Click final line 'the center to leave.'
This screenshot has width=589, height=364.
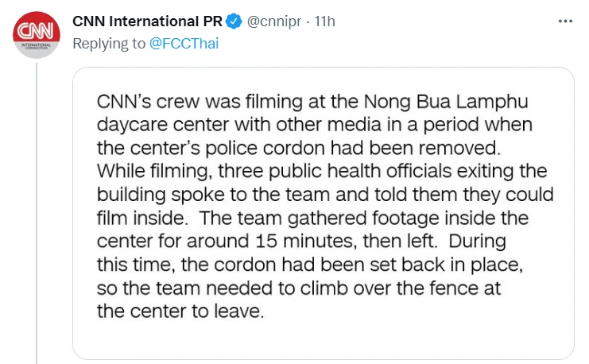pyautogui.click(x=180, y=311)
